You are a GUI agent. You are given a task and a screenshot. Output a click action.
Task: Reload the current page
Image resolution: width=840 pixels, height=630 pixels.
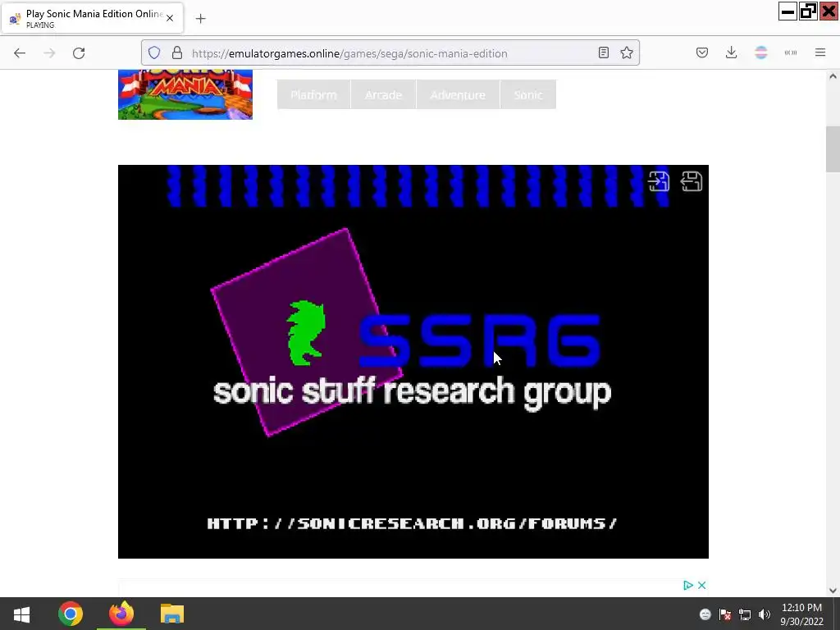(79, 53)
